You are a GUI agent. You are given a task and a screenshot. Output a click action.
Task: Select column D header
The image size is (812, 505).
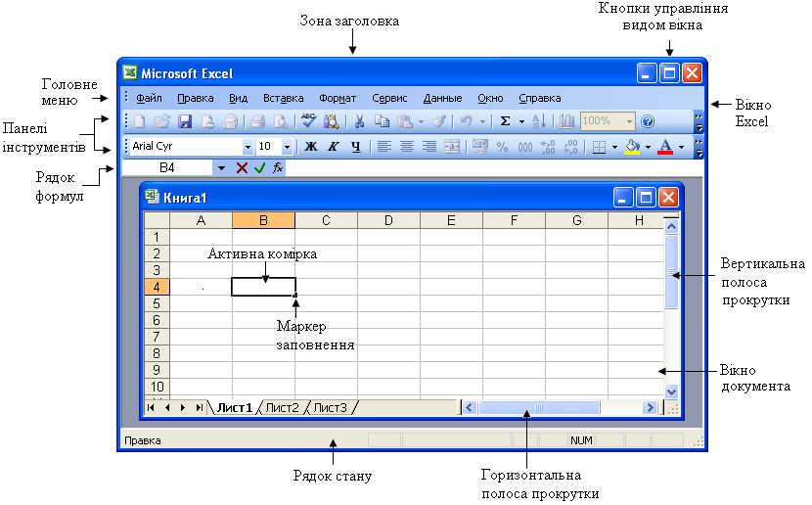388,220
